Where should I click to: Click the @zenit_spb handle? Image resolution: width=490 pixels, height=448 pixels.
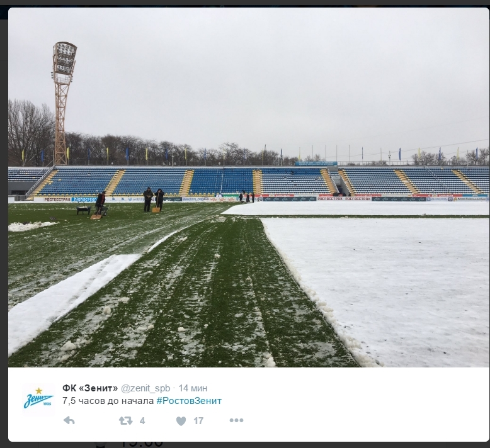click(145, 388)
